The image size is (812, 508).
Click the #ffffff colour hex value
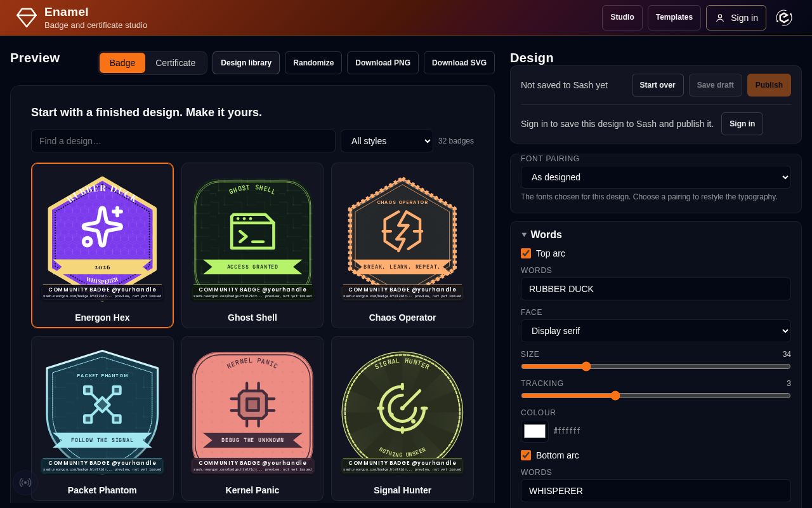coord(567,431)
